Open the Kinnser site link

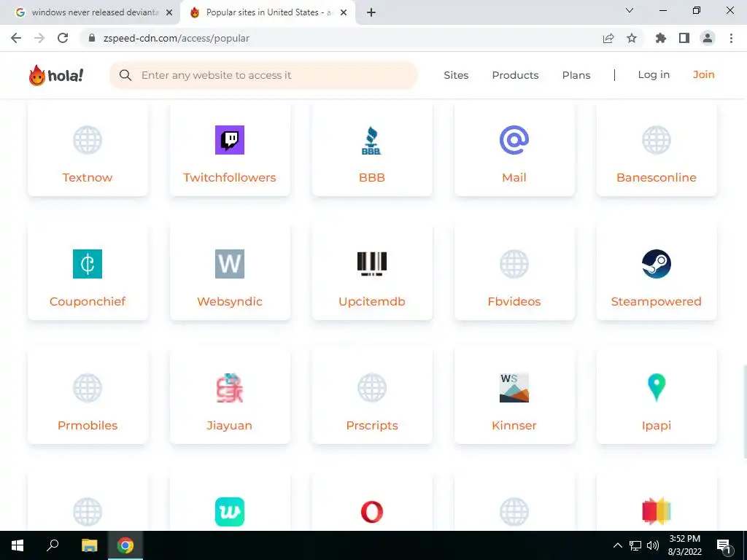click(514, 425)
